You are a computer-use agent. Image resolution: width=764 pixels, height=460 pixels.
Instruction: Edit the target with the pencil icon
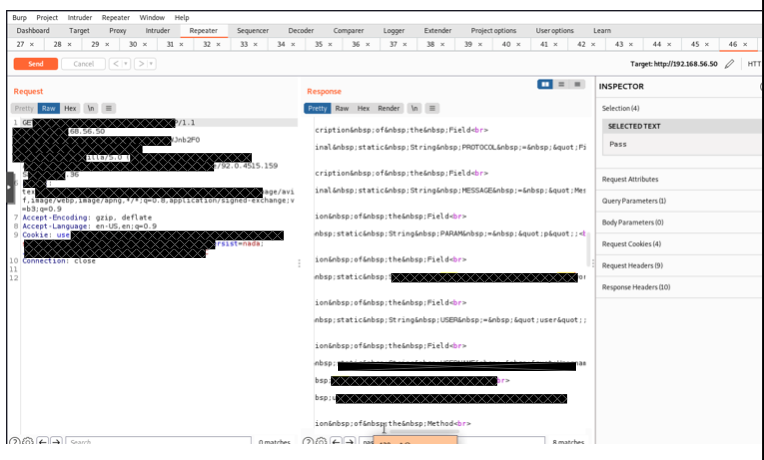[729, 64]
